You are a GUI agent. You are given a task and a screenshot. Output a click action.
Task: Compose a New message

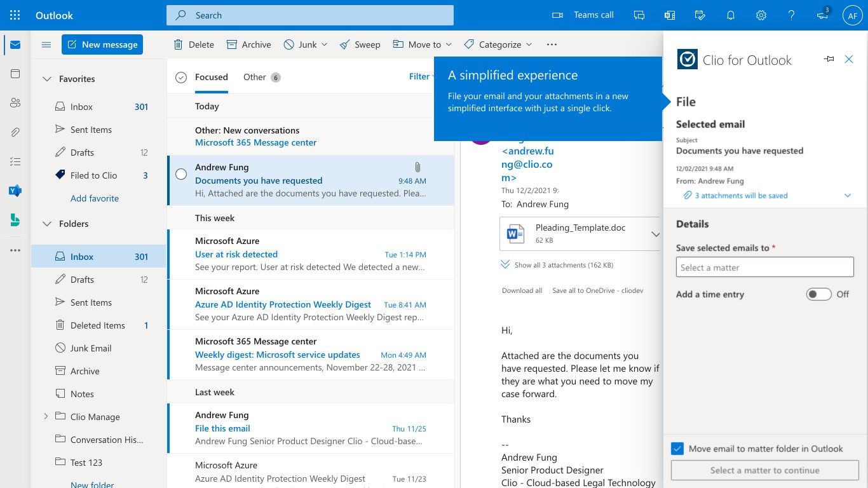(x=102, y=44)
